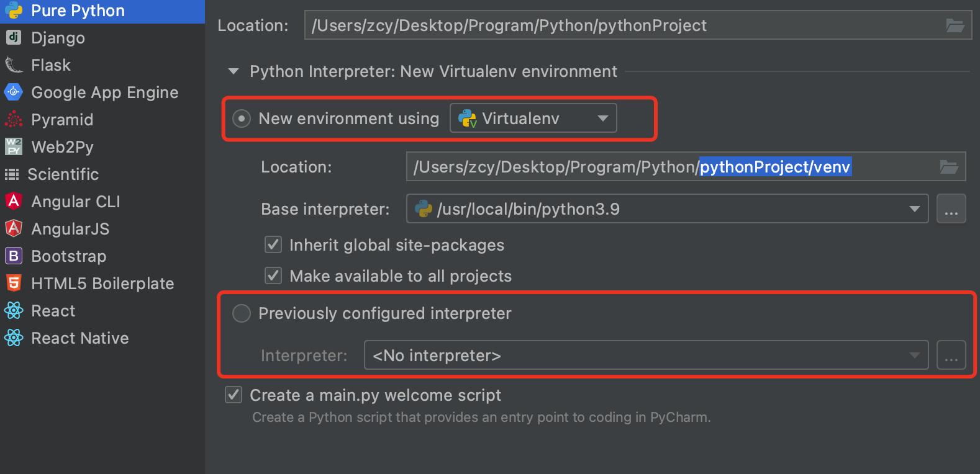This screenshot has width=980, height=474.
Task: Click the Pure Python project icon
Action: tap(14, 11)
